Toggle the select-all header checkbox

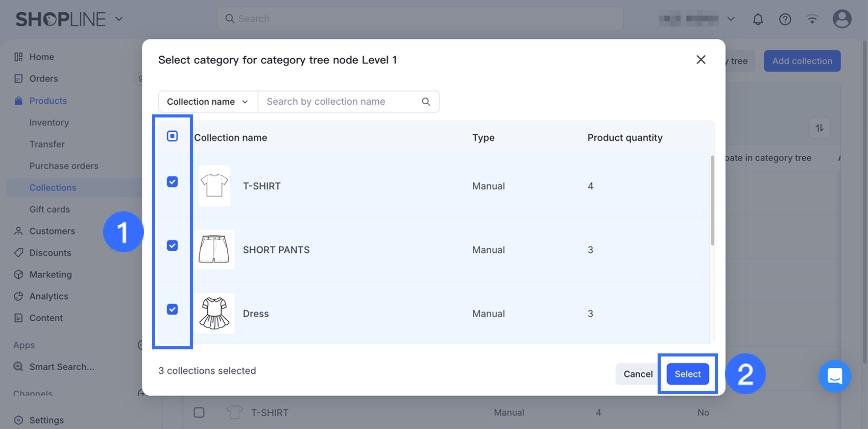click(x=173, y=136)
